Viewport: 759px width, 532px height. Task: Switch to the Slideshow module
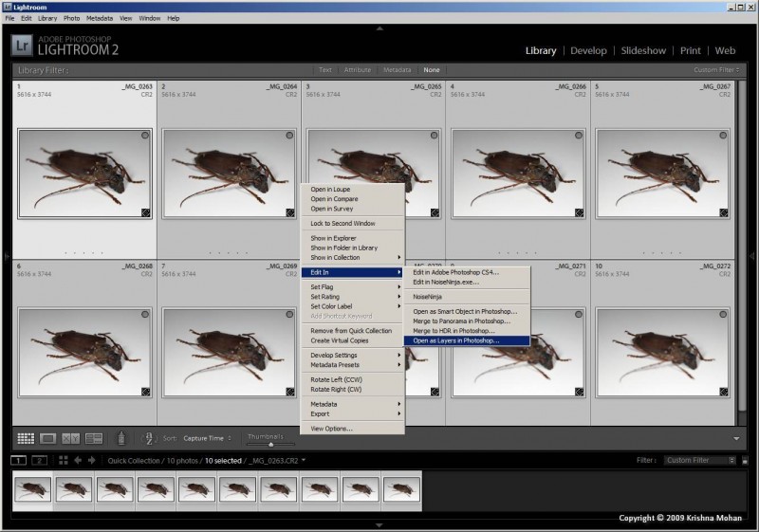click(x=643, y=51)
